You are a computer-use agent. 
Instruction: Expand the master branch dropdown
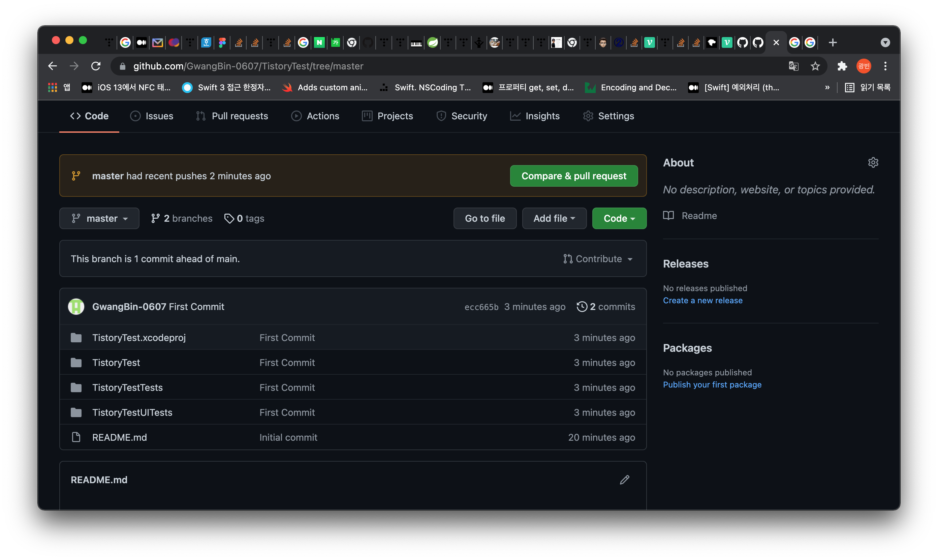(x=99, y=218)
